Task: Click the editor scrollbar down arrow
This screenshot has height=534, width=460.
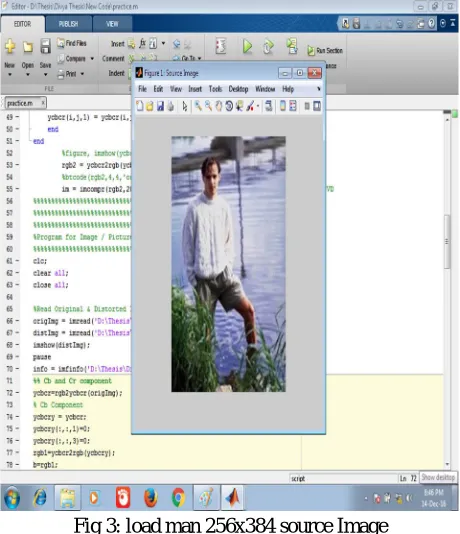Action: tap(447, 464)
